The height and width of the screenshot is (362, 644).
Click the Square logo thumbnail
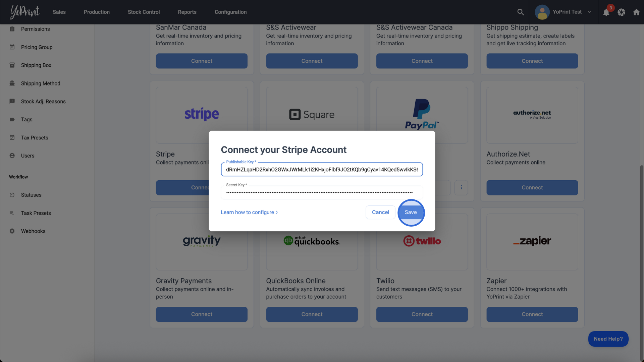(x=312, y=115)
